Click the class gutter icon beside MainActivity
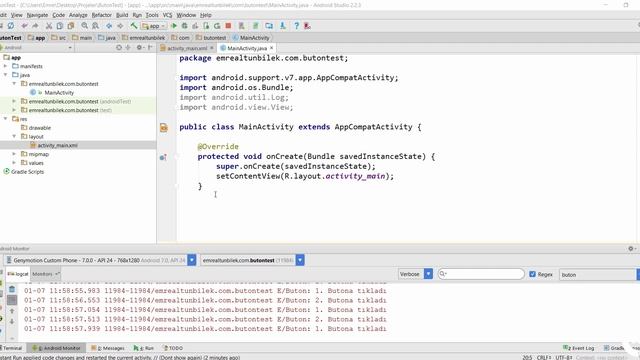Screen dimensions: 640x360 click(164, 128)
